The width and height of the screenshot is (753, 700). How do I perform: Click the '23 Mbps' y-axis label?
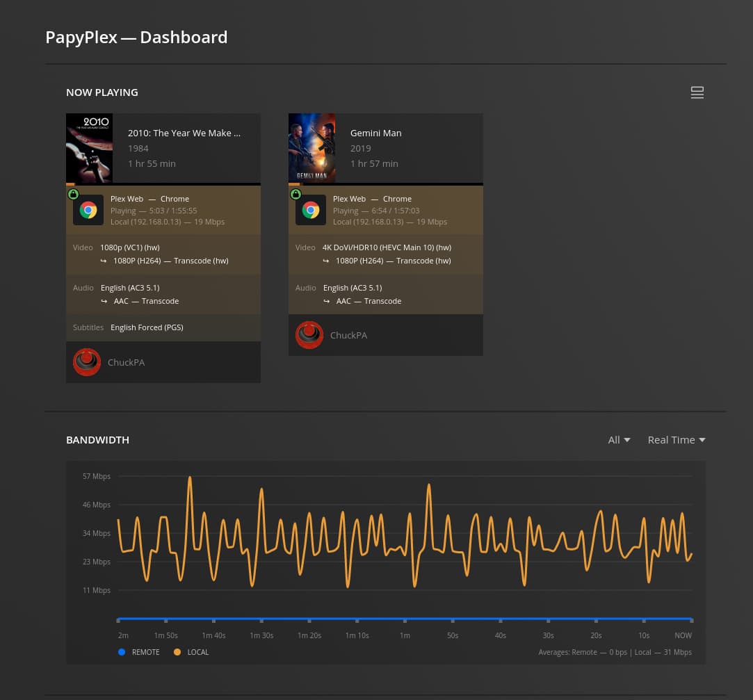point(97,561)
